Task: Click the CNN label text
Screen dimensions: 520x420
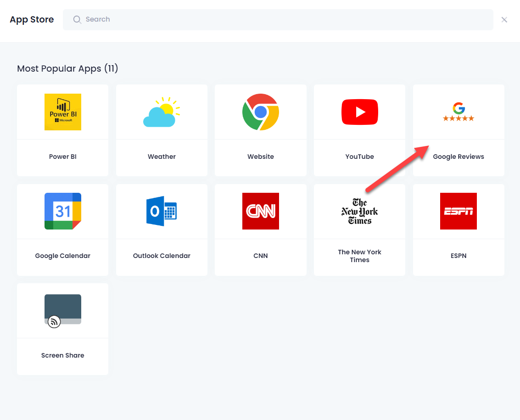Action: [261, 256]
